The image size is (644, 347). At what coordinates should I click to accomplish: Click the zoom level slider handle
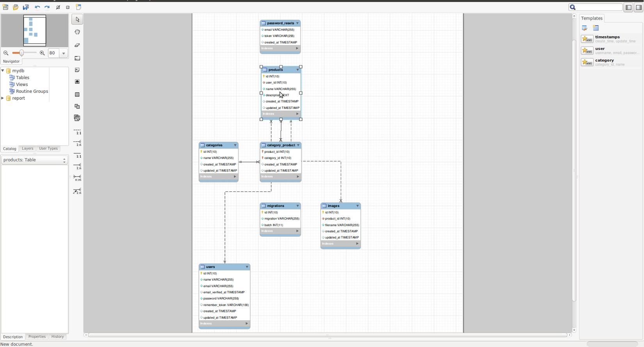pyautogui.click(x=21, y=53)
